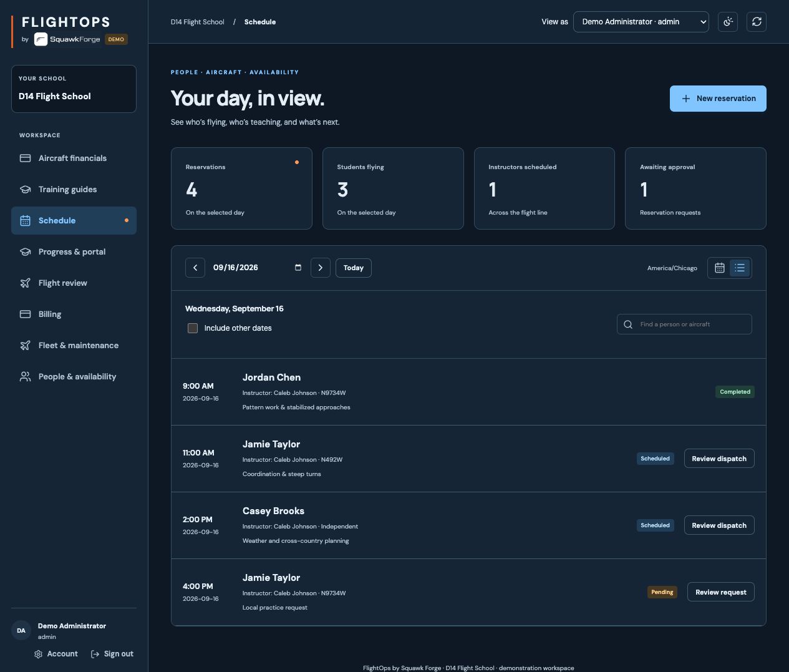The image size is (789, 672).
Task: Click the Flight review airplane icon
Action: point(26,283)
